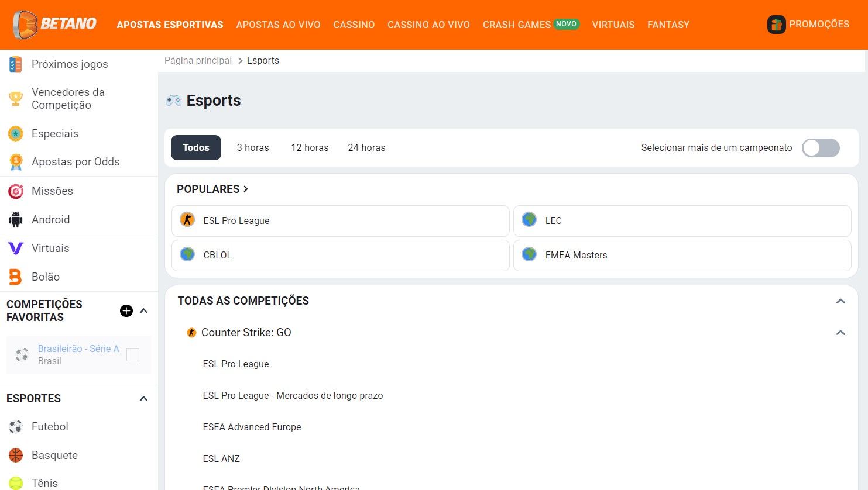Image resolution: width=868 pixels, height=490 pixels.
Task: Click the Basquete basketball icon
Action: click(x=16, y=455)
